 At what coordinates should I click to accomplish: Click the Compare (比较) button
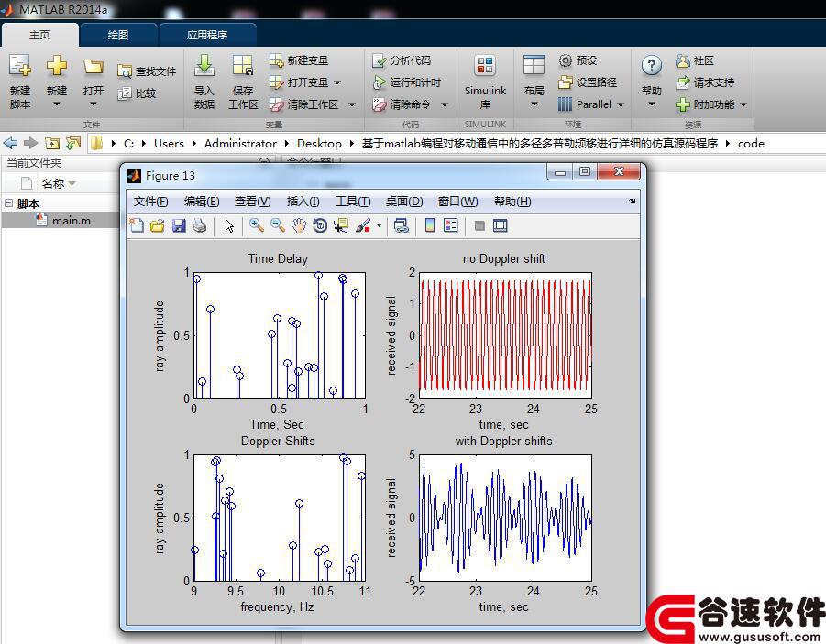coord(137,93)
